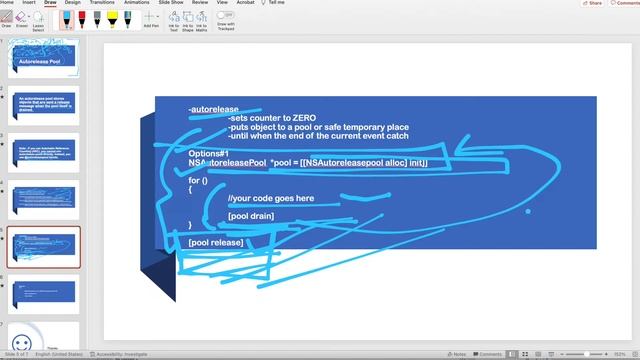Select slide 2 thumbnail

pos(44,105)
